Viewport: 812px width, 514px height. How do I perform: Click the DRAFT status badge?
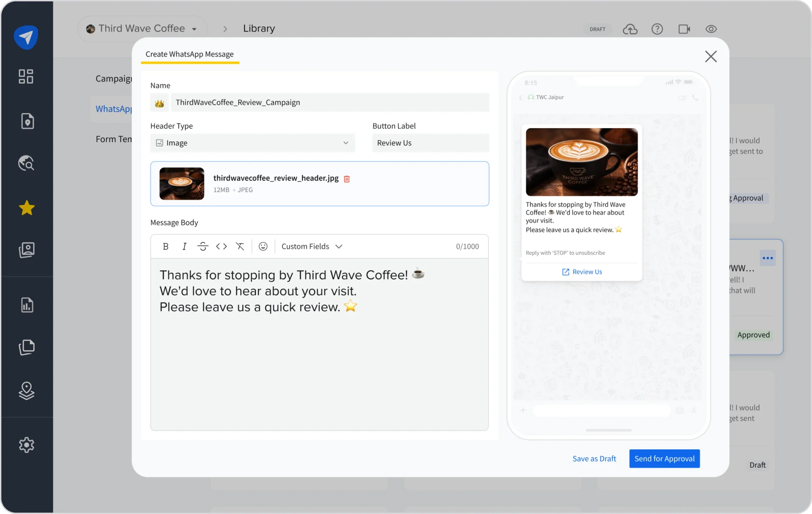pyautogui.click(x=598, y=29)
